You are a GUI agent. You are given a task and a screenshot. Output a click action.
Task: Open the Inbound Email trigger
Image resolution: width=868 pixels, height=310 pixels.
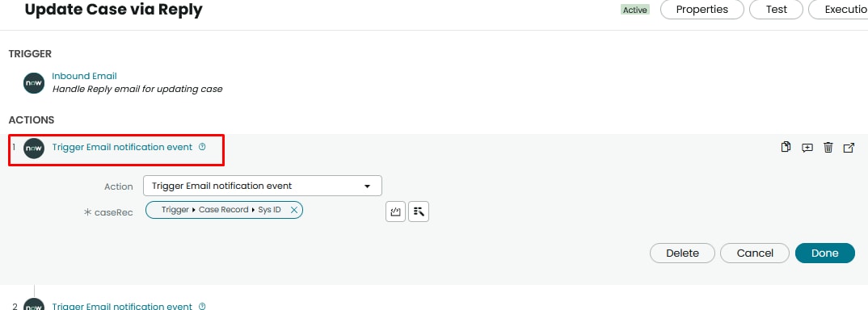point(84,76)
